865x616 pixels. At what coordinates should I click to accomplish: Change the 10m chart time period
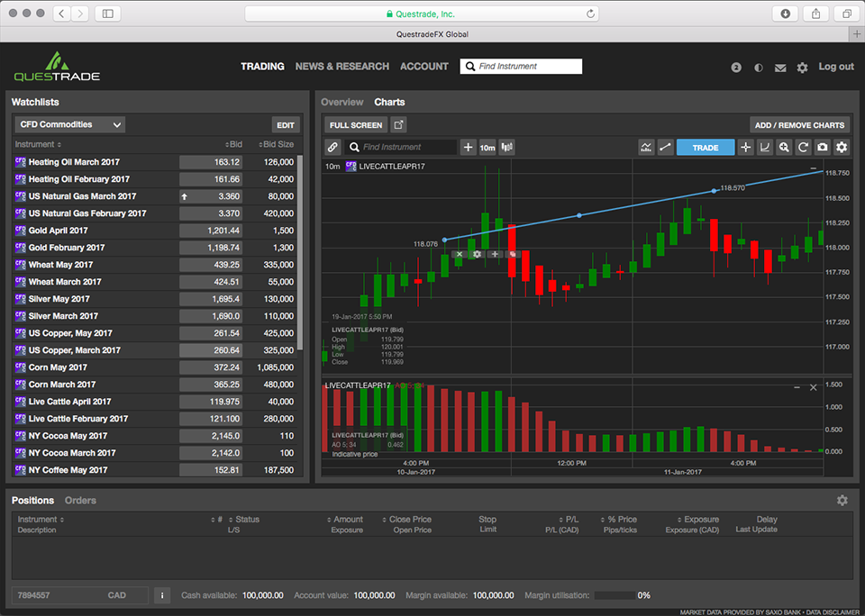487,147
